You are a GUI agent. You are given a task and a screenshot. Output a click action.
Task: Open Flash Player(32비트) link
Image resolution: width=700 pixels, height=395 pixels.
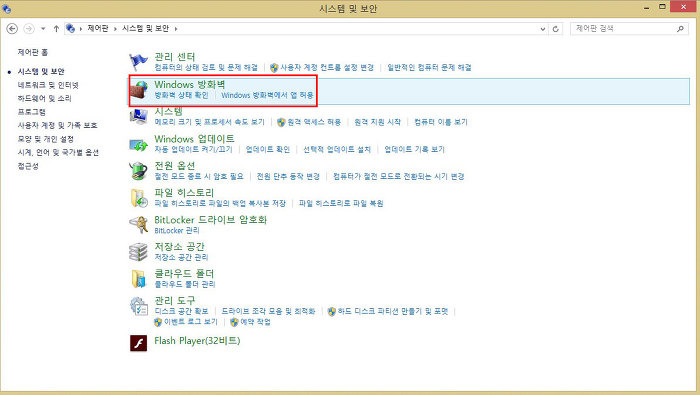(197, 341)
